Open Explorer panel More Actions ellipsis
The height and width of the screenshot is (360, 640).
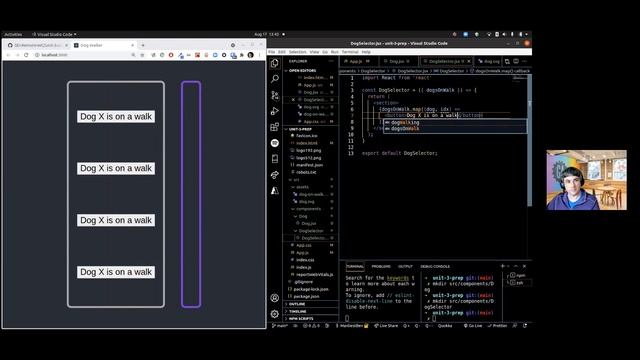[331, 61]
